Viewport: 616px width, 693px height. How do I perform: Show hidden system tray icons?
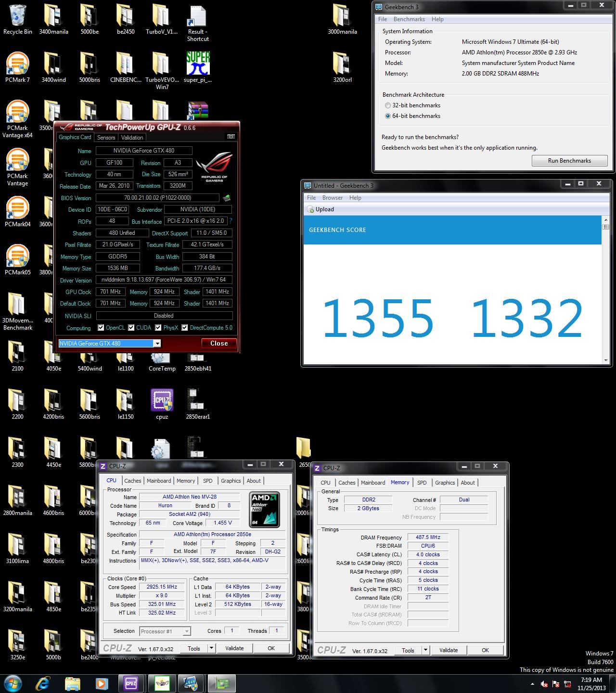[x=532, y=684]
